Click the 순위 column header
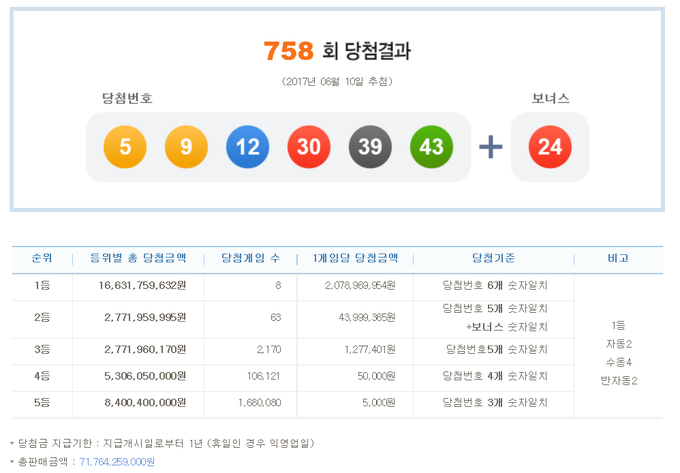The height and width of the screenshot is (473, 680). 42,258
